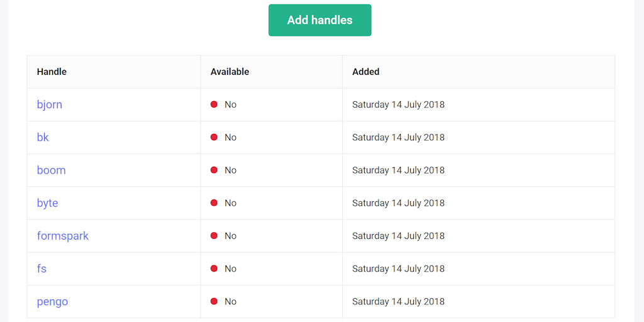The width and height of the screenshot is (644, 322).
Task: Click the red status dot for fs
Action: coord(214,269)
